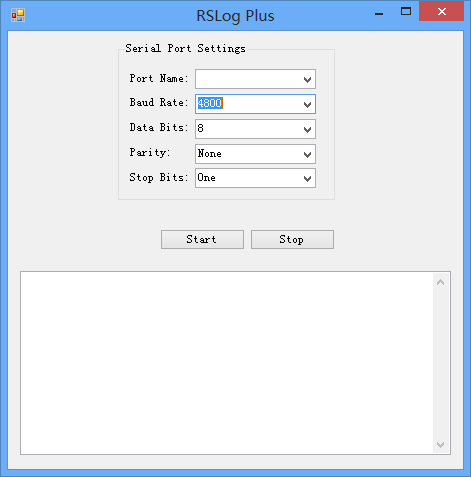471x477 pixels.
Task: Click the log scrollbar up arrow
Action: pos(441,282)
